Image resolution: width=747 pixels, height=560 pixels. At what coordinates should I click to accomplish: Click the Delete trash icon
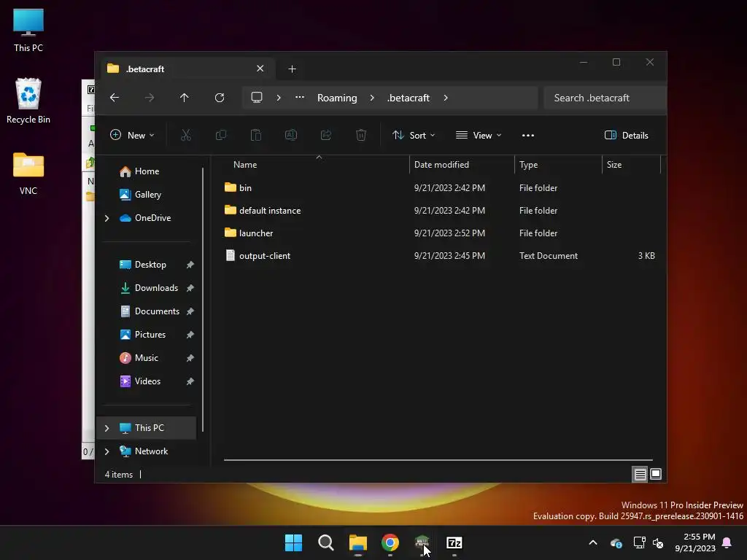(361, 135)
